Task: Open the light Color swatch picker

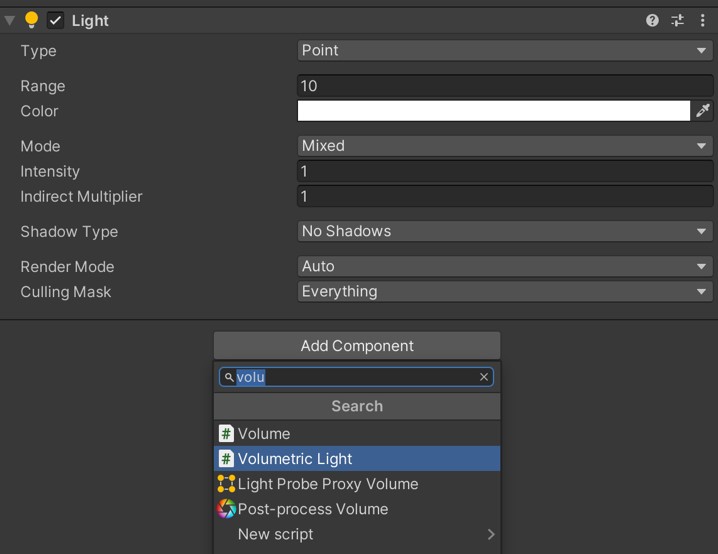Action: [494, 111]
